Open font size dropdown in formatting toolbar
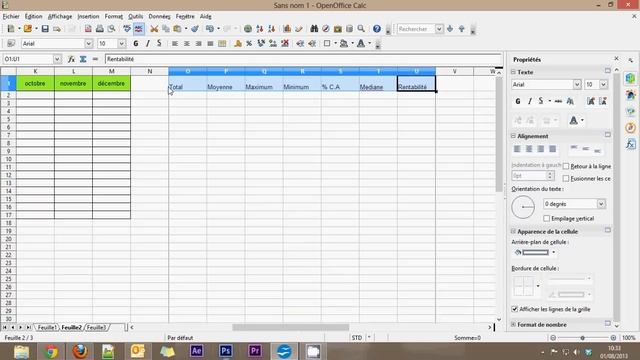640x360 pixels. click(x=122, y=44)
